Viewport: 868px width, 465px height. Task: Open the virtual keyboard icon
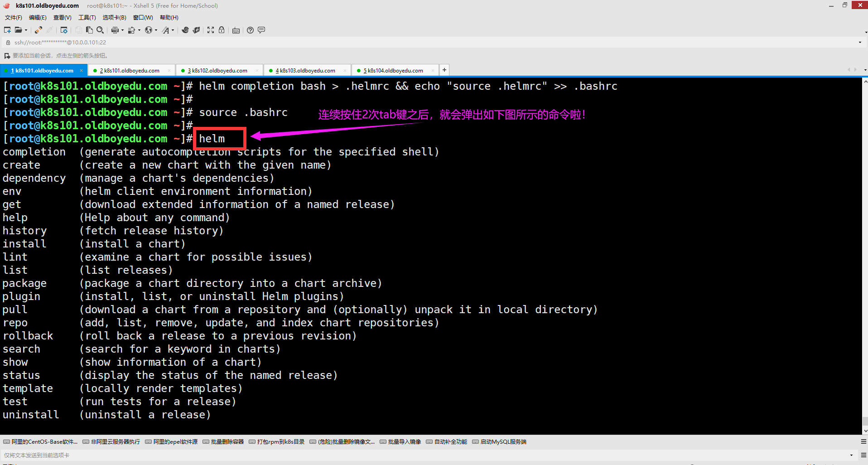[236, 30]
